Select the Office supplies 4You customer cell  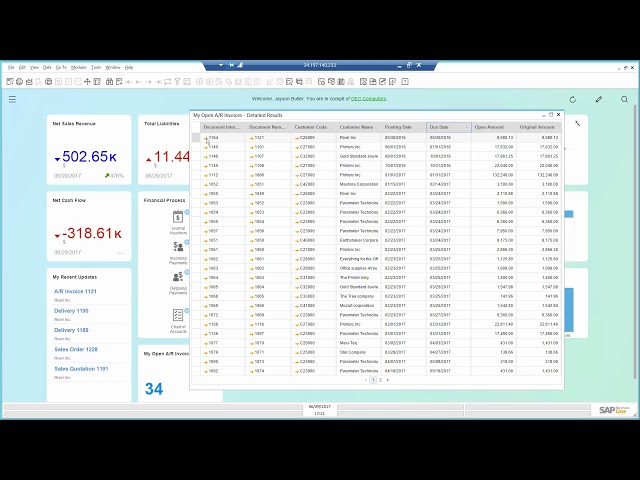click(359, 268)
